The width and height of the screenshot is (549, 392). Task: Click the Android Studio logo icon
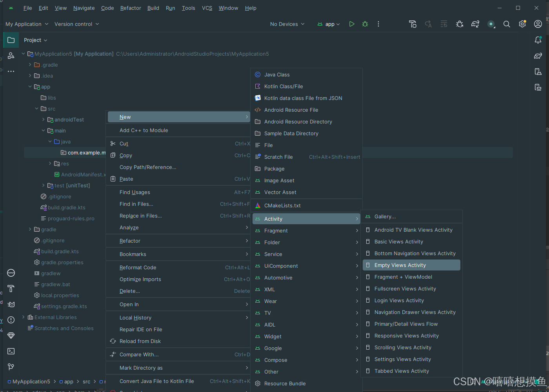pyautogui.click(x=11, y=8)
